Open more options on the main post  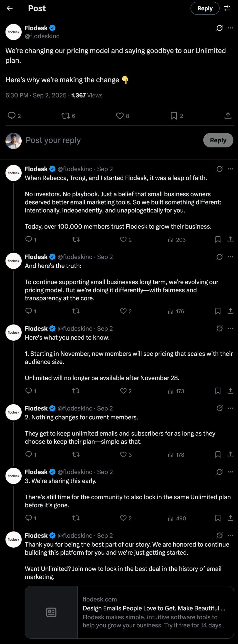[x=230, y=28]
